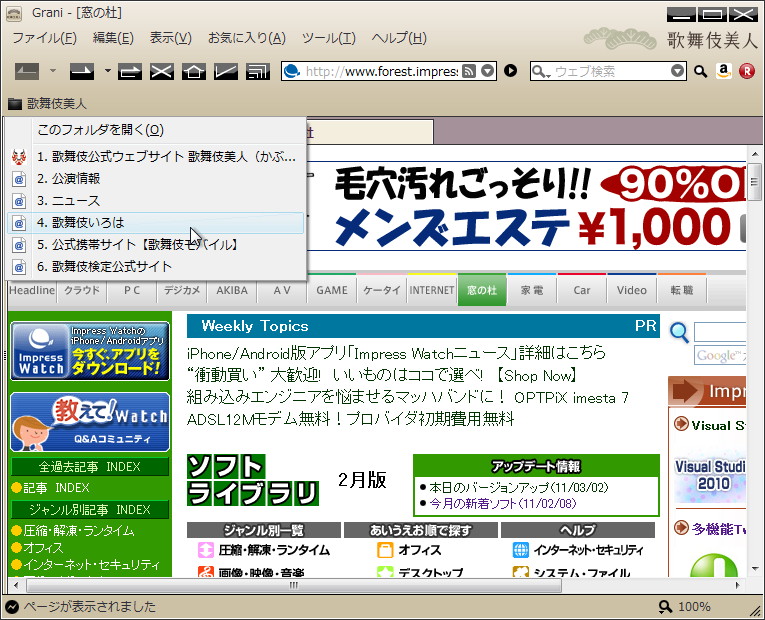Select このフォルダを開く(O) menu entry
765x620 pixels.
tap(156, 130)
